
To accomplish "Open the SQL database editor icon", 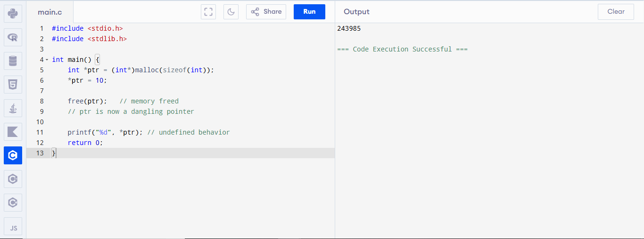I will tap(13, 61).
